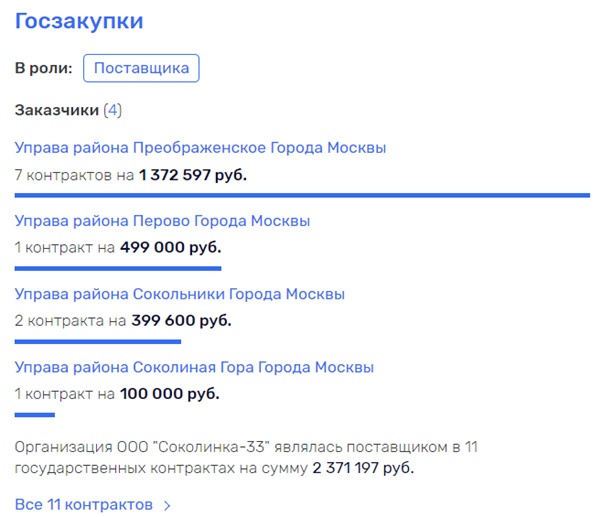This screenshot has width=602, height=517.
Task: Click the total 2 371 197 руб. sum
Action: tap(363, 468)
